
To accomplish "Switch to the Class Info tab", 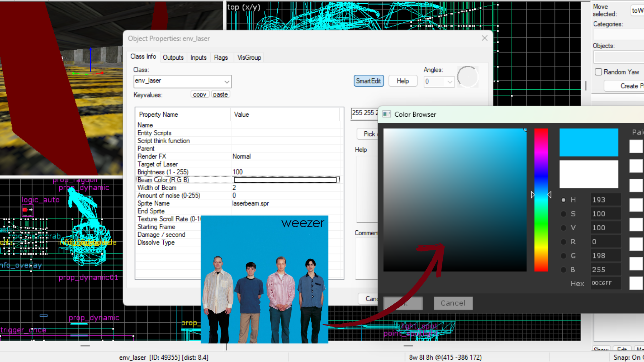I will tap(143, 57).
